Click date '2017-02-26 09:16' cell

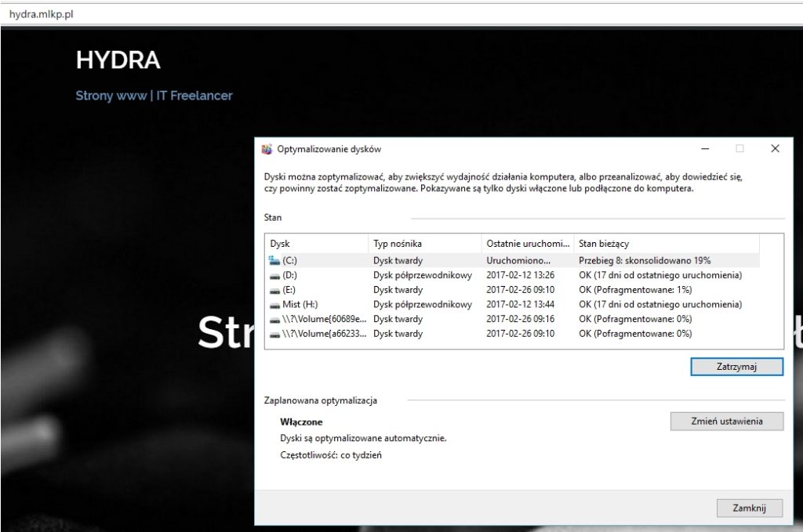(521, 319)
